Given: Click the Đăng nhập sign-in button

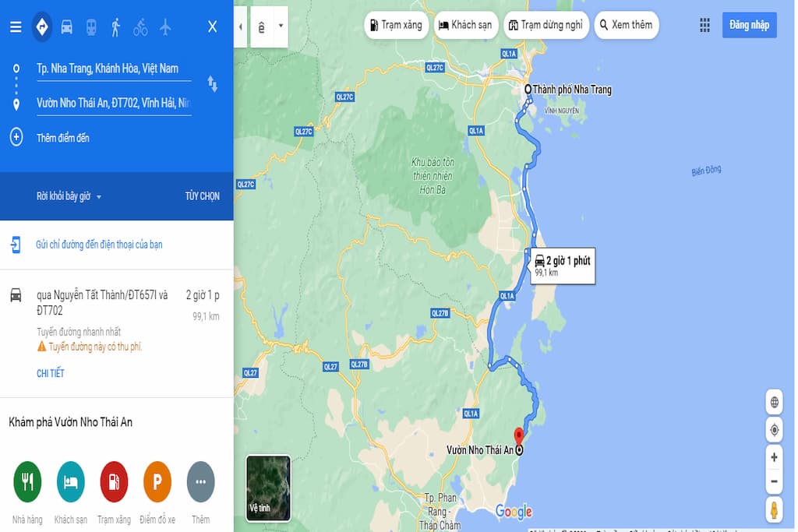Looking at the screenshot, I should click(x=749, y=25).
